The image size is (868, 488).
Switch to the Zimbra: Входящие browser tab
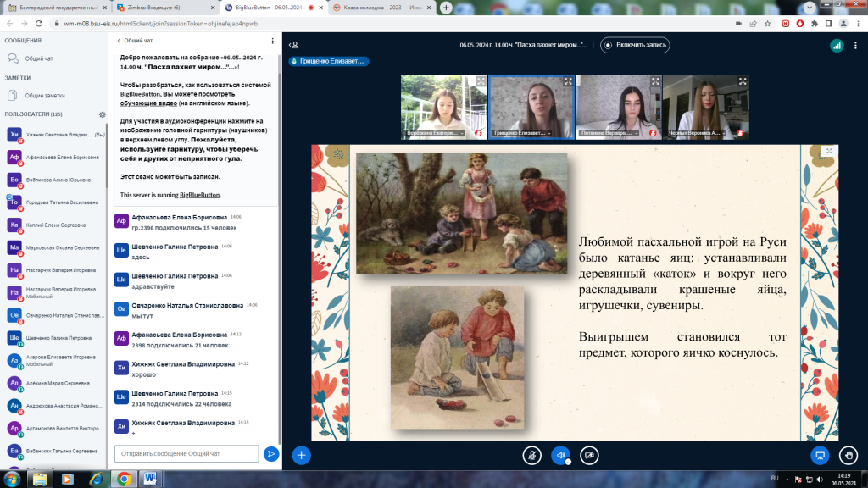165,8
